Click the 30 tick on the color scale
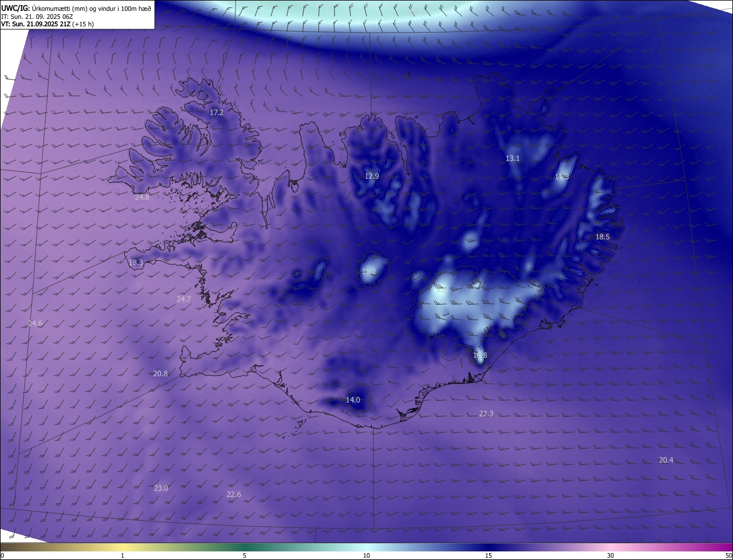 point(610,555)
